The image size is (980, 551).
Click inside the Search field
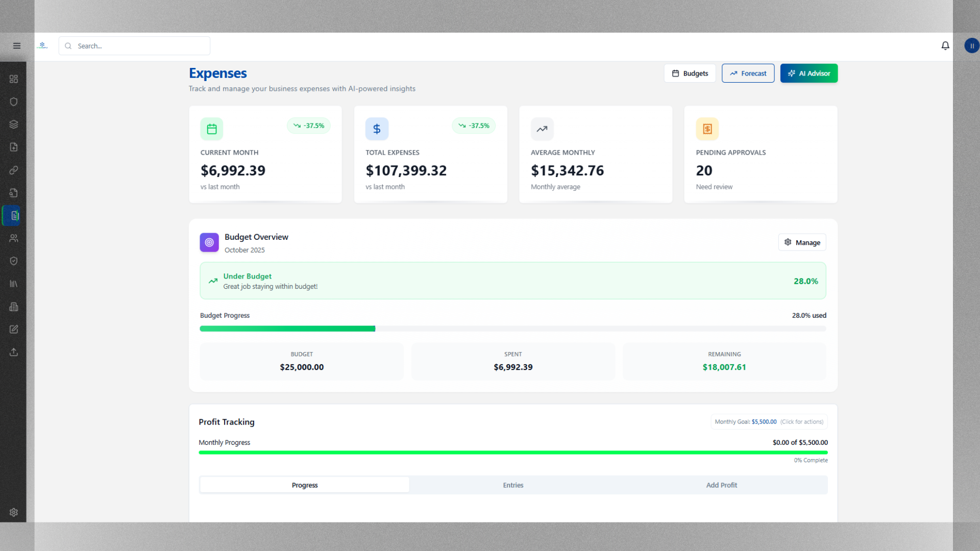[134, 45]
